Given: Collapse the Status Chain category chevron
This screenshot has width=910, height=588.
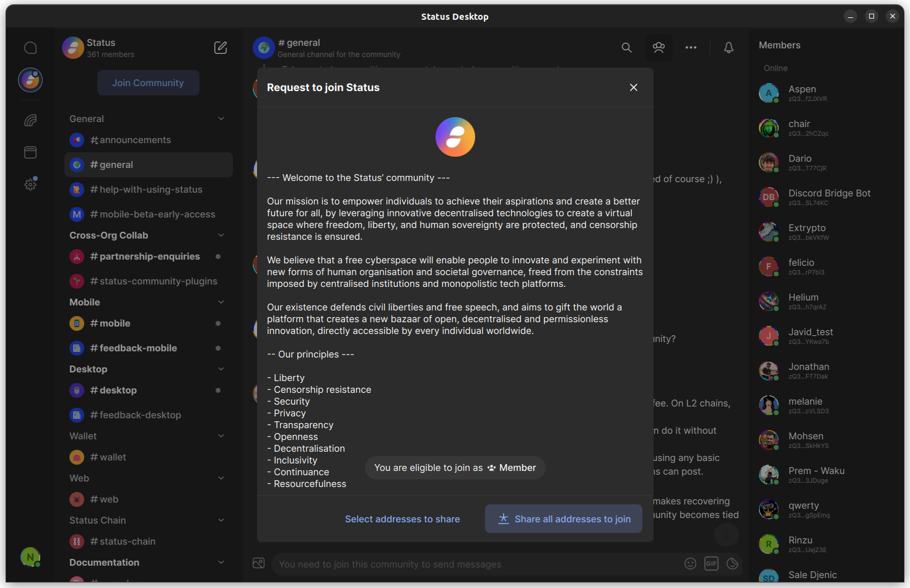Looking at the screenshot, I should (221, 520).
